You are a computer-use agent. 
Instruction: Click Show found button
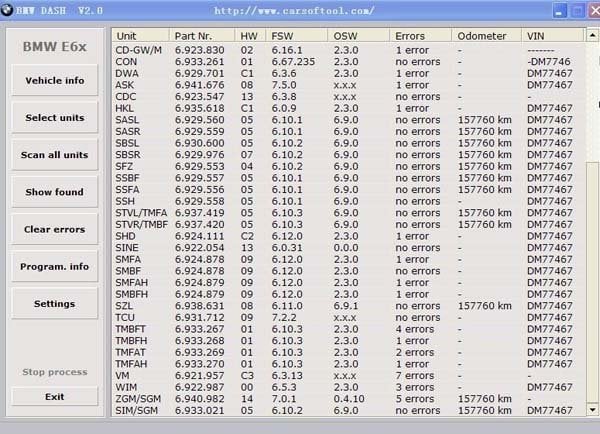(x=55, y=192)
